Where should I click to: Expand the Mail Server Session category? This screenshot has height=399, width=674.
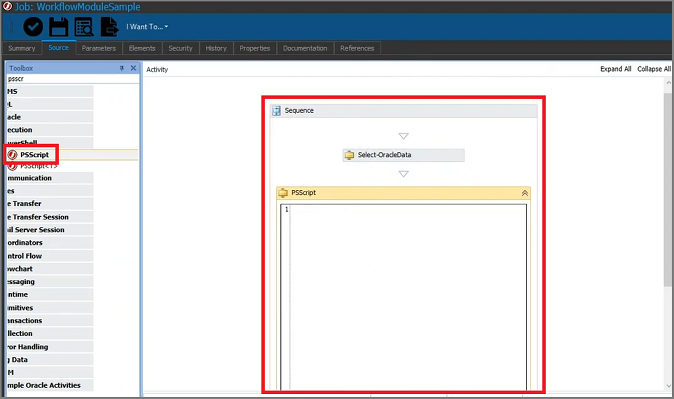tap(50, 230)
